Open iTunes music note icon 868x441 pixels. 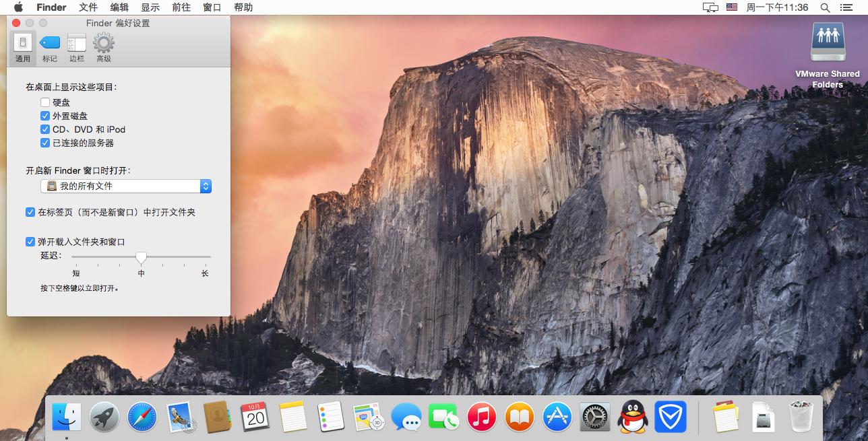pos(482,417)
